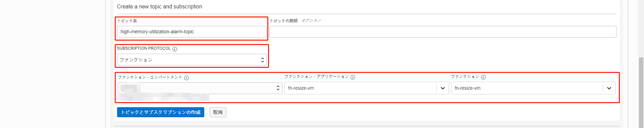The width and height of the screenshot is (644, 128).
Task: Click info icon beside the rightmost ファンクション label
Action: [483, 77]
